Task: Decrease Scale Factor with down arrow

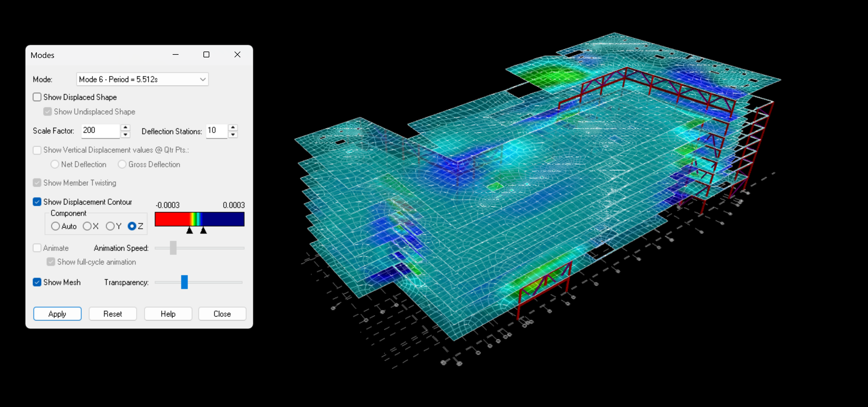Action: tap(125, 134)
